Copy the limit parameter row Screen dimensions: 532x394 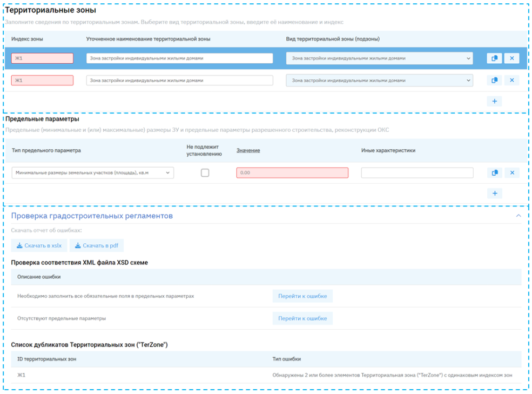[x=494, y=173]
